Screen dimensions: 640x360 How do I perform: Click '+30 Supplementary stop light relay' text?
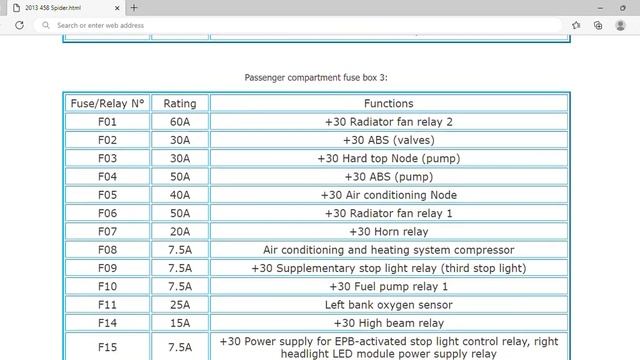pyautogui.click(x=344, y=268)
